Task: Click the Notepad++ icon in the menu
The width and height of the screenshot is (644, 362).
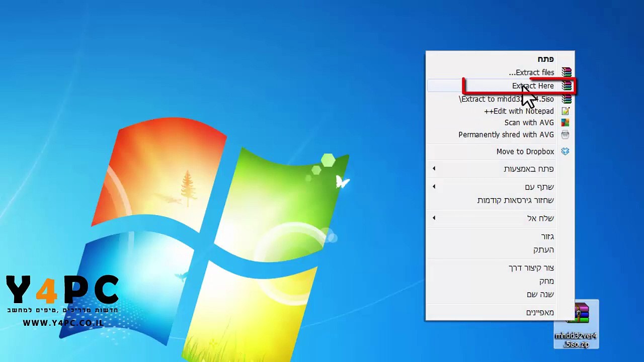Action: (x=566, y=111)
